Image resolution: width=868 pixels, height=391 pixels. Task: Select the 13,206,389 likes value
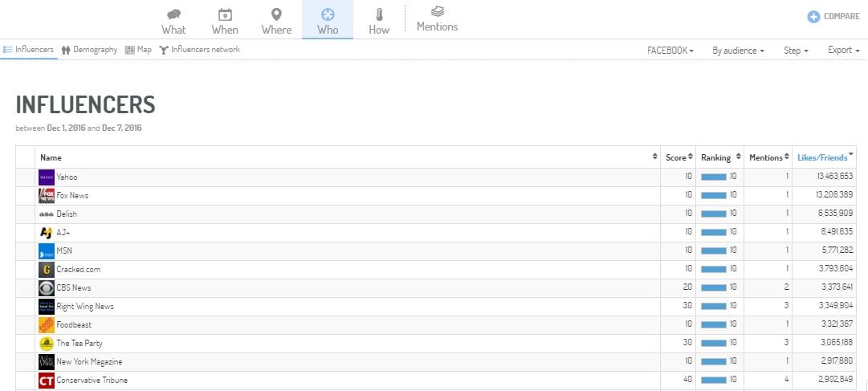pos(835,196)
